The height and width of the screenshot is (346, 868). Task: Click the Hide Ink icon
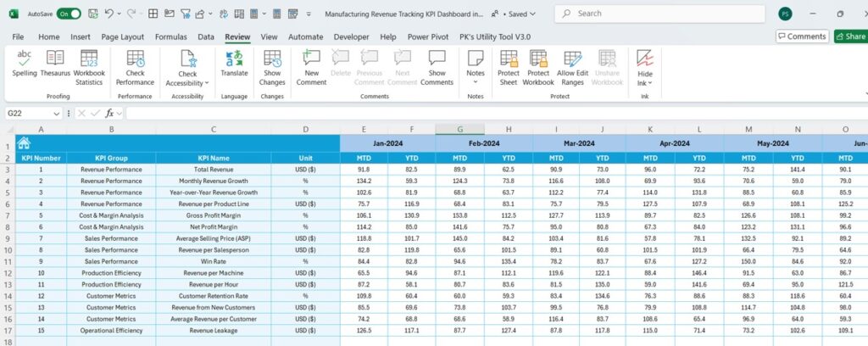(645, 59)
